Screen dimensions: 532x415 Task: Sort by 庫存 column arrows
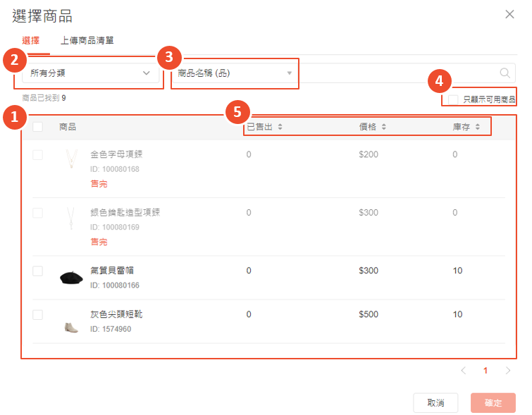pos(477,128)
